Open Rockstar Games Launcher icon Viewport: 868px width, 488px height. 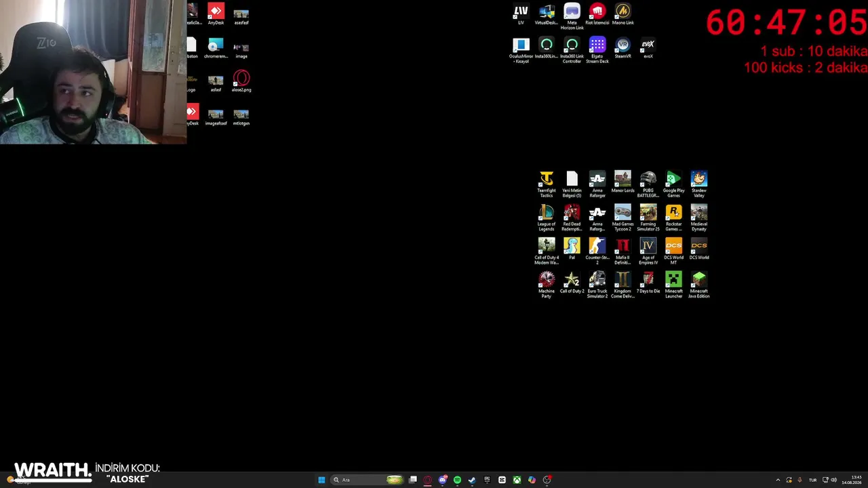(x=673, y=218)
